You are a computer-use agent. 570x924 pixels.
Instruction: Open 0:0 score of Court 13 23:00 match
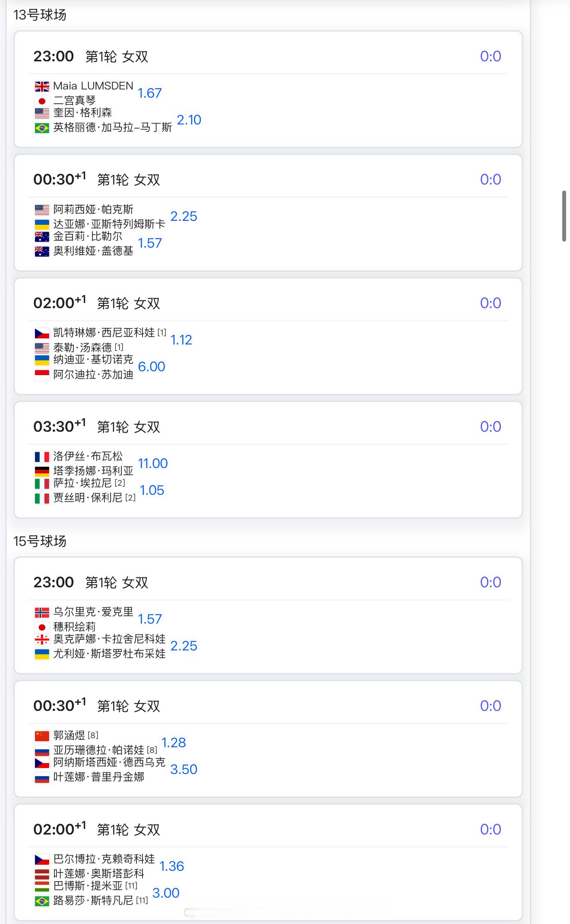click(491, 56)
